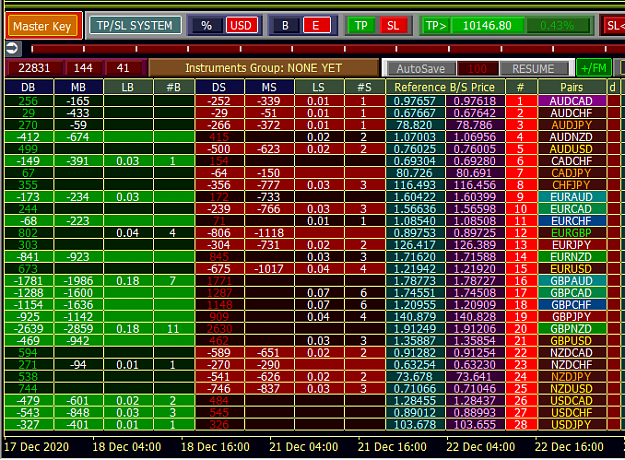Screen dimensions: 625x460
Task: Select the USDJPY pair
Action: point(572,424)
